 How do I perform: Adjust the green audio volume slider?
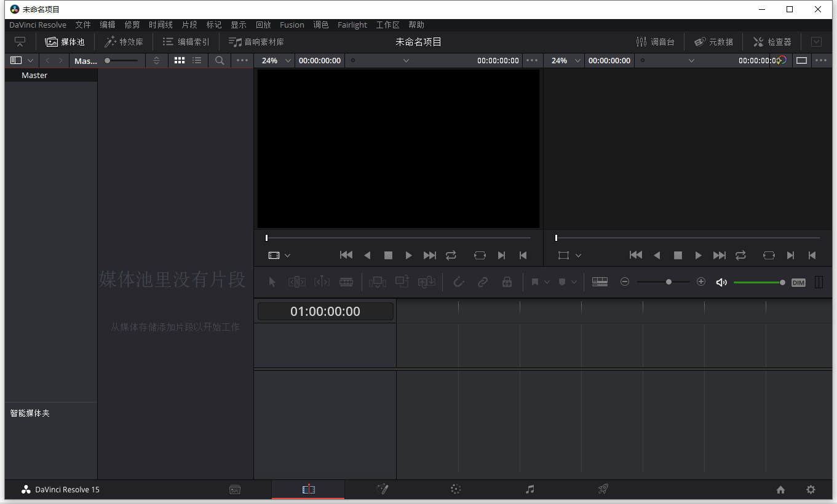[x=760, y=282]
